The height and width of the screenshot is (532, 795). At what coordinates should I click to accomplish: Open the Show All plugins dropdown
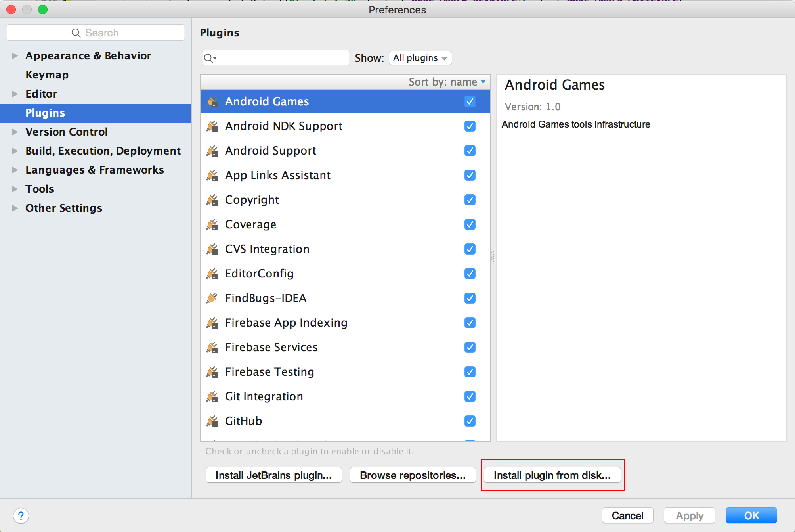pyautogui.click(x=420, y=58)
